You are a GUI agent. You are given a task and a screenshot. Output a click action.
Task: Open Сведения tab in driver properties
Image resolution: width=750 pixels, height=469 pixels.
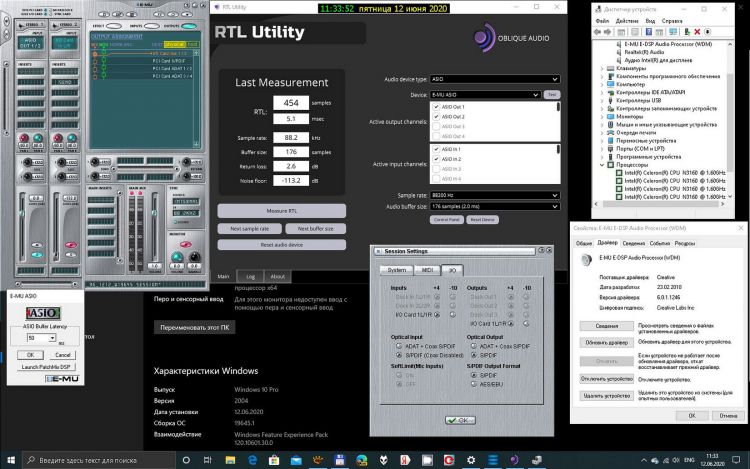click(x=633, y=243)
